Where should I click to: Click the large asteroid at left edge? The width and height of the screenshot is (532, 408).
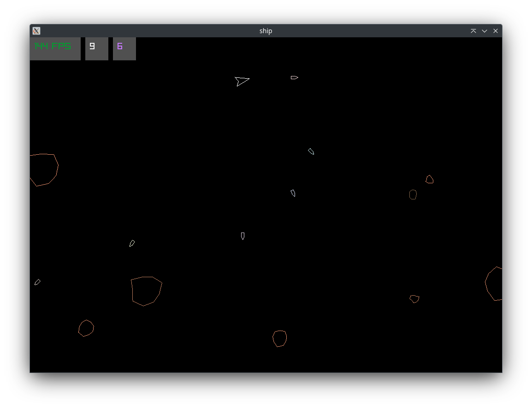(x=44, y=170)
